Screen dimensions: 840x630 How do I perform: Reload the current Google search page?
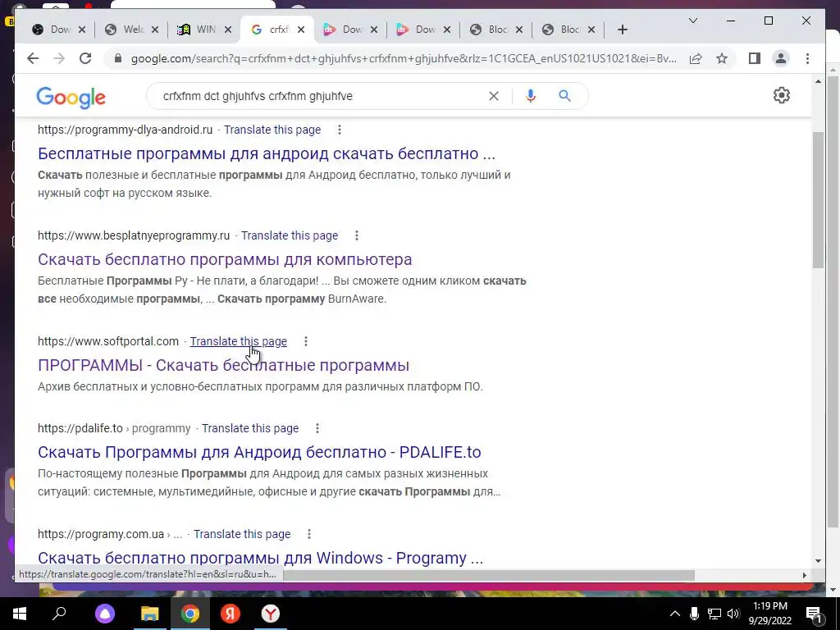85,58
